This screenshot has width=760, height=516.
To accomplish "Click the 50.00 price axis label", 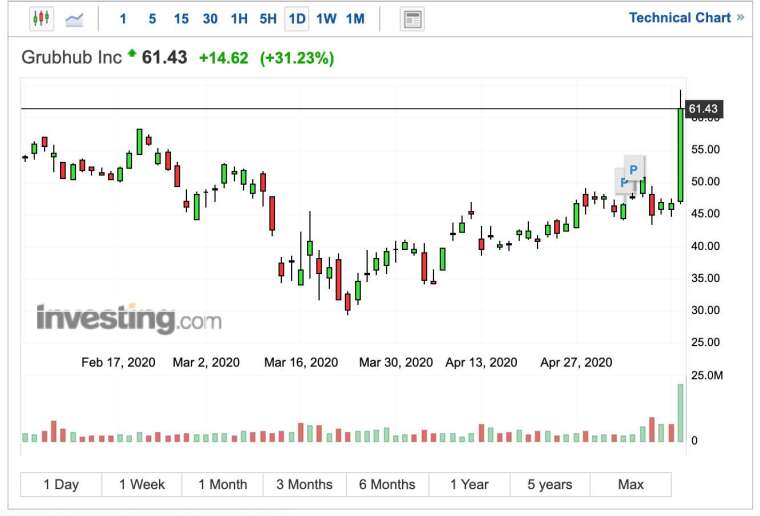I will 705,182.
